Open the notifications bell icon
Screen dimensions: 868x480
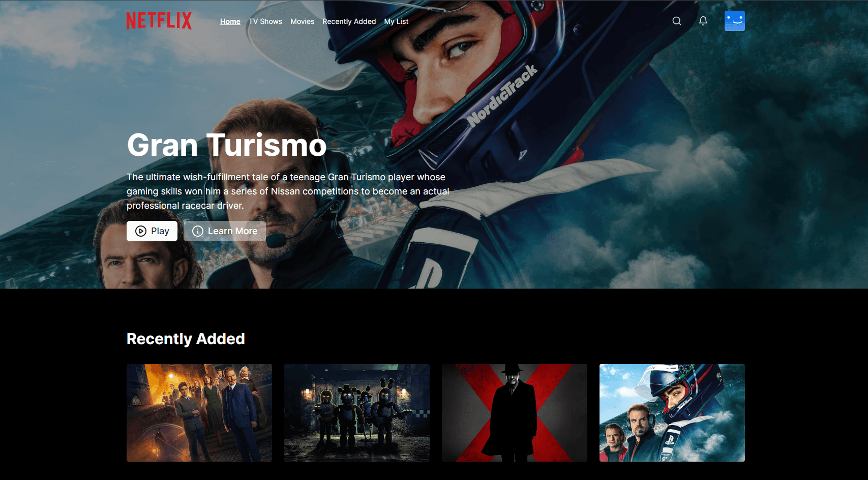pyautogui.click(x=703, y=21)
